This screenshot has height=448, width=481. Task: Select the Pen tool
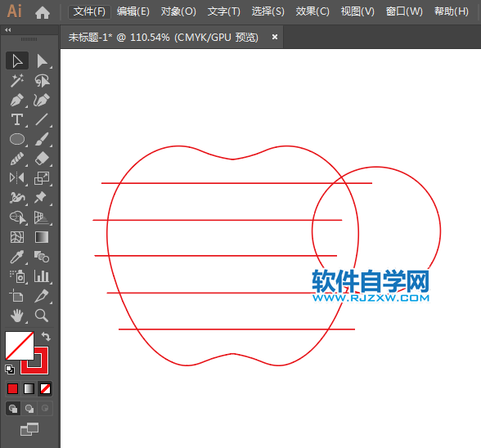[x=17, y=100]
